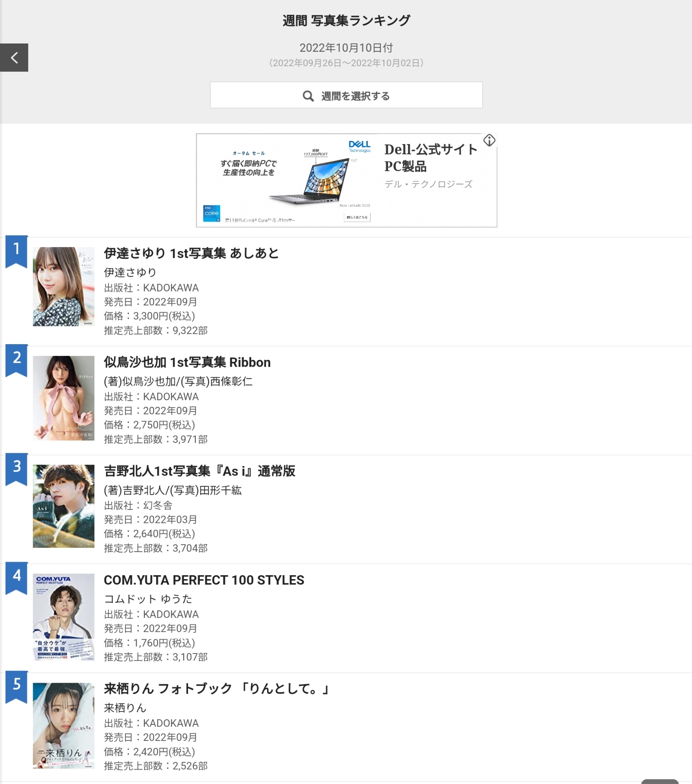692x784 pixels.
Task: Click 出版社：幻冬舎 text
Action: [x=138, y=506]
